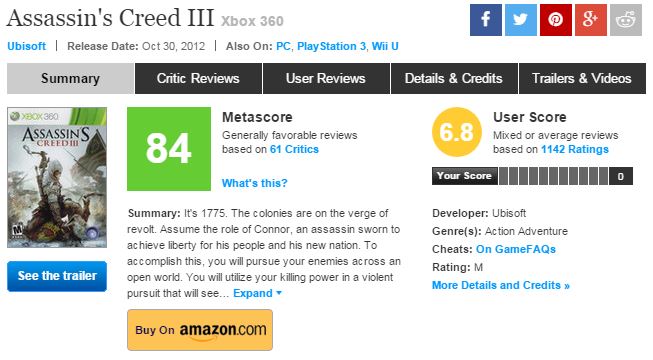Share on Google Plus icon
The height and width of the screenshot is (360, 653).
[x=591, y=20]
